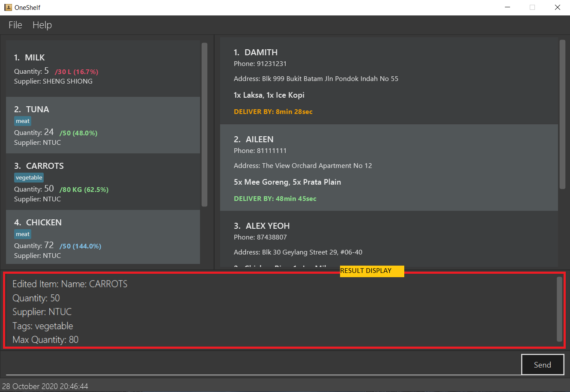Click DELIVER BY: 48min 45sec timer
570x392 pixels.
point(275,199)
